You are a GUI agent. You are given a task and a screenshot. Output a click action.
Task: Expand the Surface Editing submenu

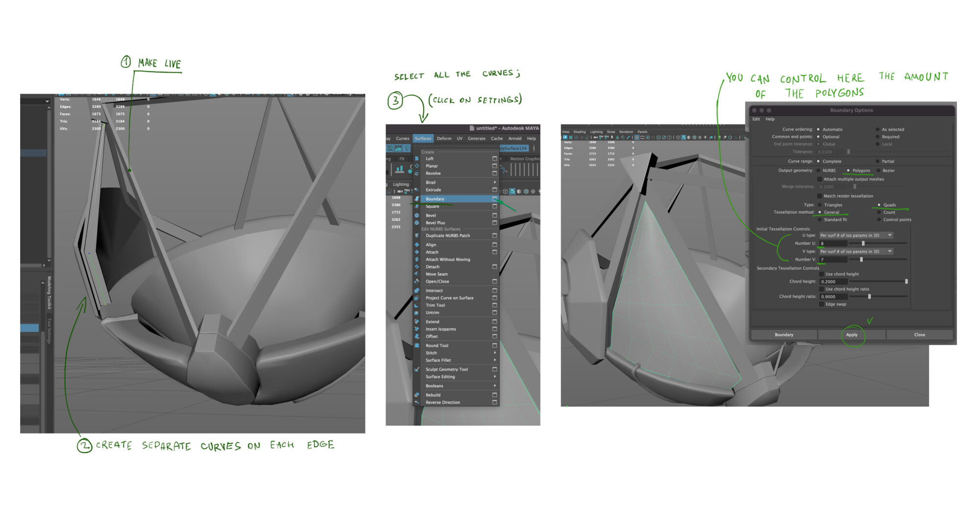495,377
